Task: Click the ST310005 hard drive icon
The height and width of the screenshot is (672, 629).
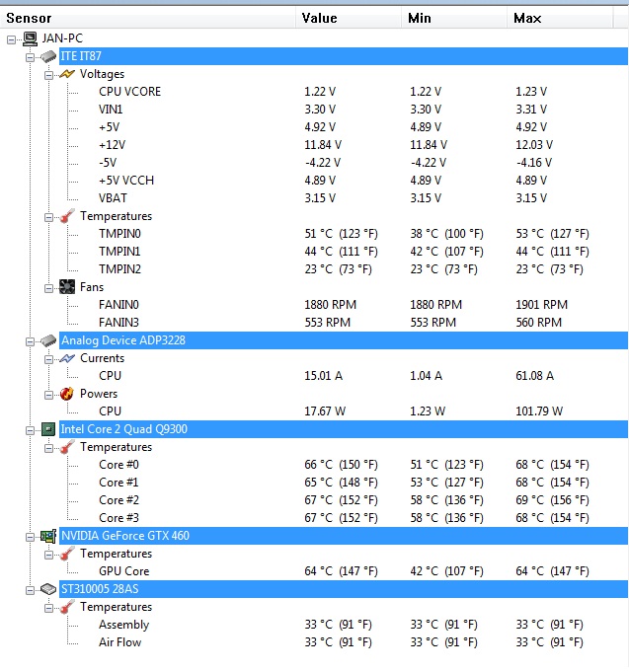Action: pos(48,589)
